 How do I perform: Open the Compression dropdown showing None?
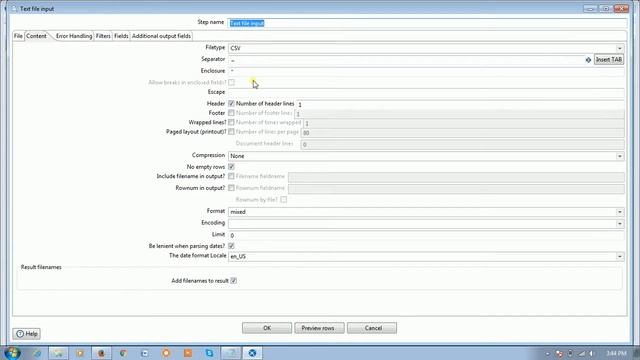pos(620,156)
